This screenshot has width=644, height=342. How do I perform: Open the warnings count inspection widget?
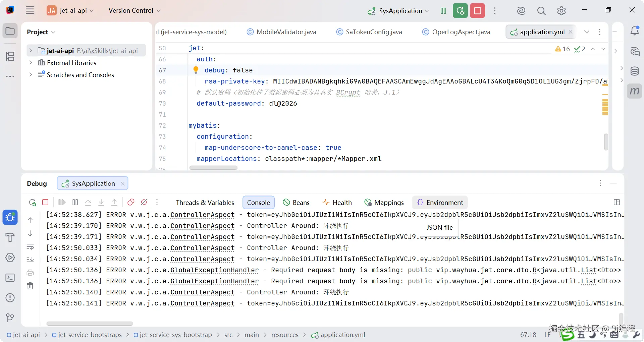click(x=562, y=49)
